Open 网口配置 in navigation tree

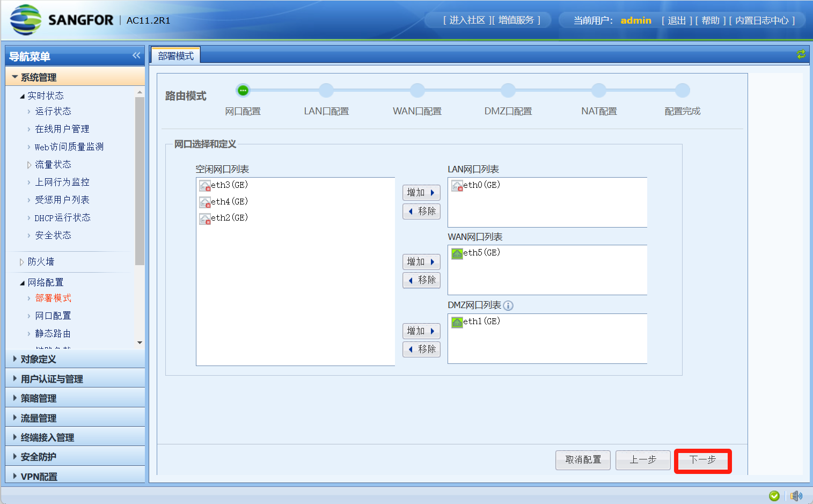tap(53, 316)
